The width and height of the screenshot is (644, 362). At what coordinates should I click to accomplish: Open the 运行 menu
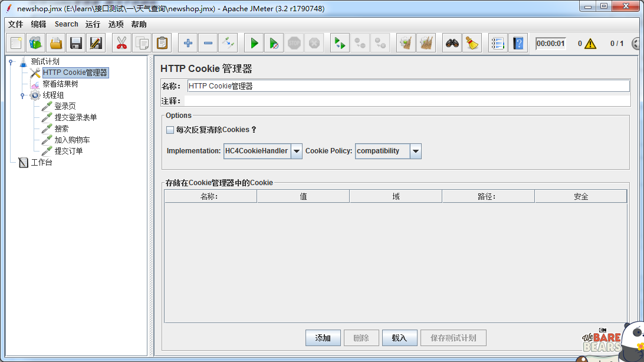click(x=93, y=24)
